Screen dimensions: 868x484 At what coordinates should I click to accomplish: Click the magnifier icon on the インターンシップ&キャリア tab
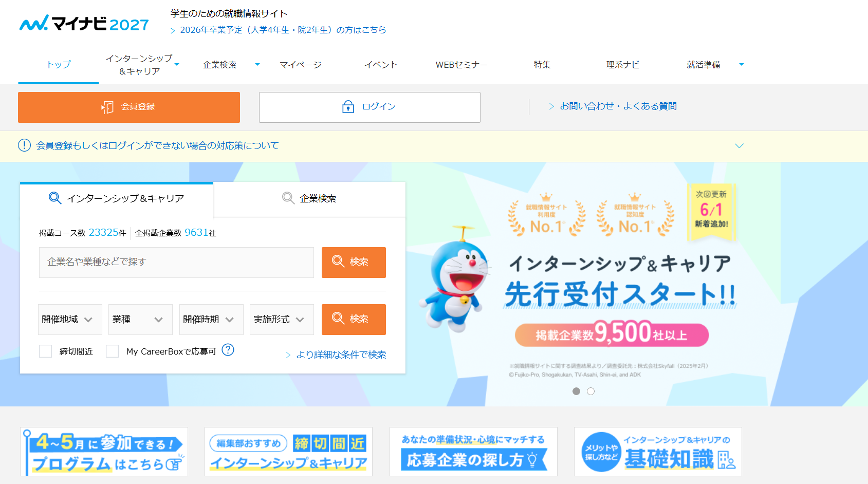tap(55, 198)
